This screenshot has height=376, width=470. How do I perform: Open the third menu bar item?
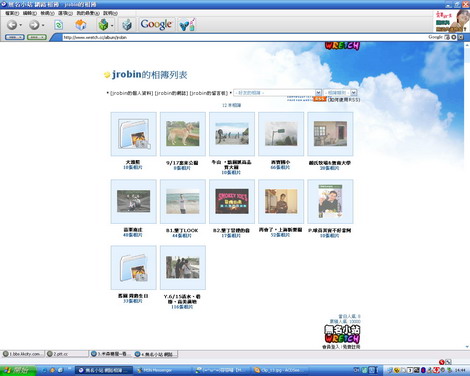[47, 13]
